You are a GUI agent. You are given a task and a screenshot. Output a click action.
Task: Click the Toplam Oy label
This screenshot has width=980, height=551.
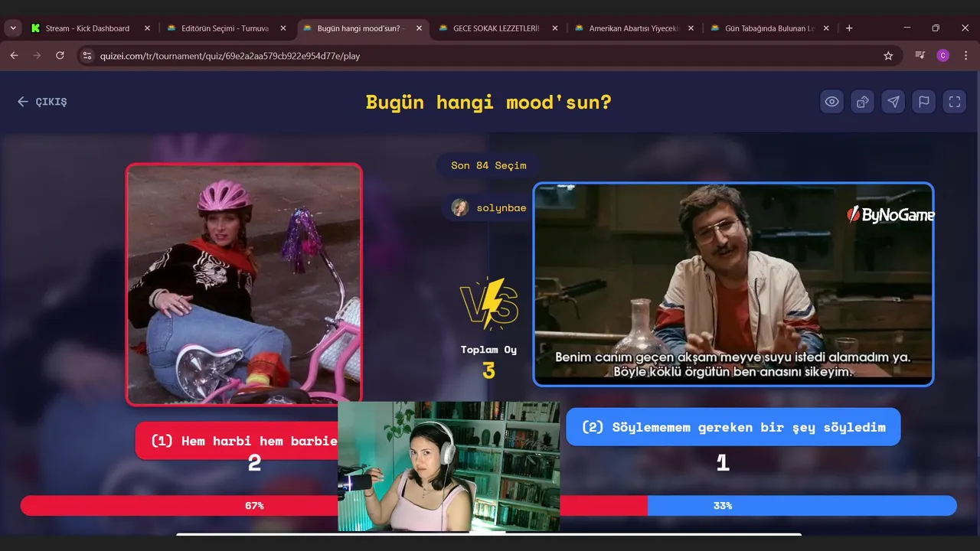click(x=488, y=350)
